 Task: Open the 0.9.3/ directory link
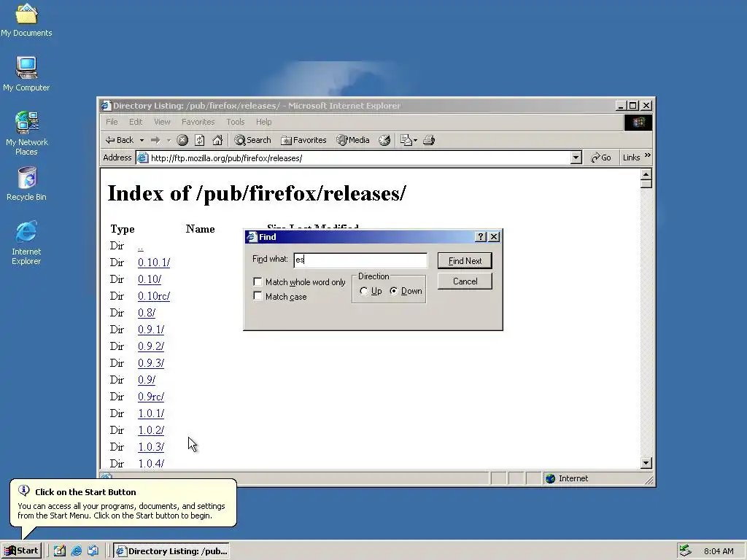151,363
